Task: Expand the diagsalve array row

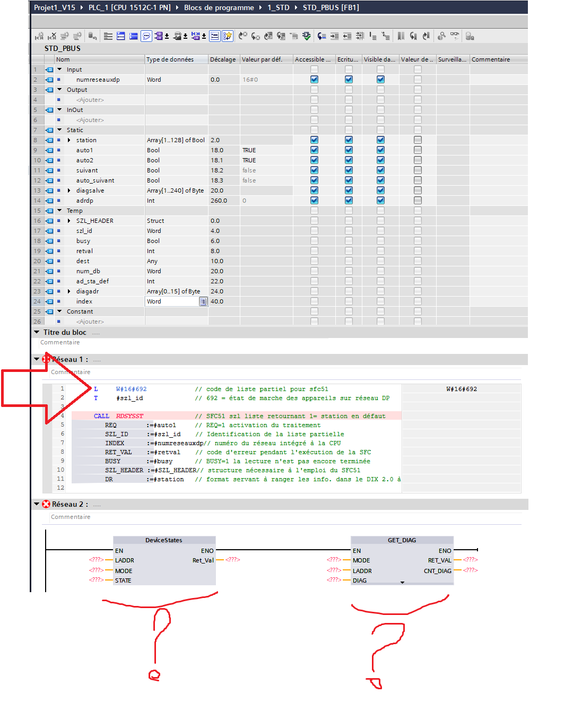Action: click(x=69, y=190)
